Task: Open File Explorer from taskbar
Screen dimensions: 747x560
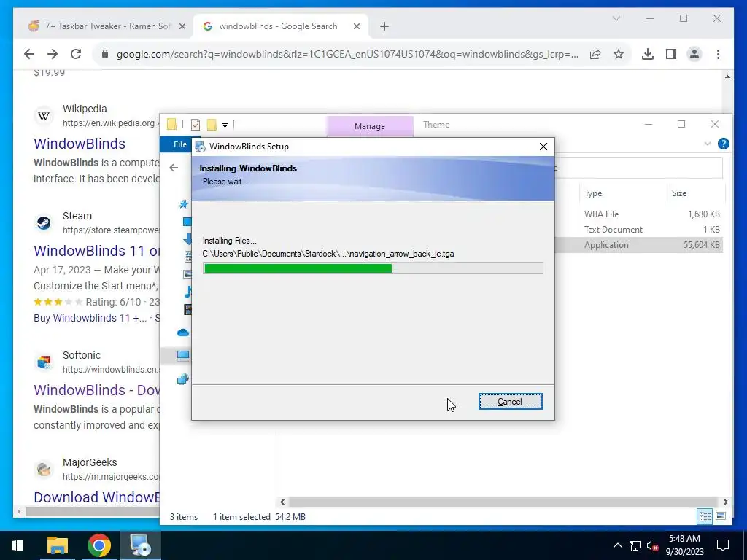Action: tap(58, 545)
